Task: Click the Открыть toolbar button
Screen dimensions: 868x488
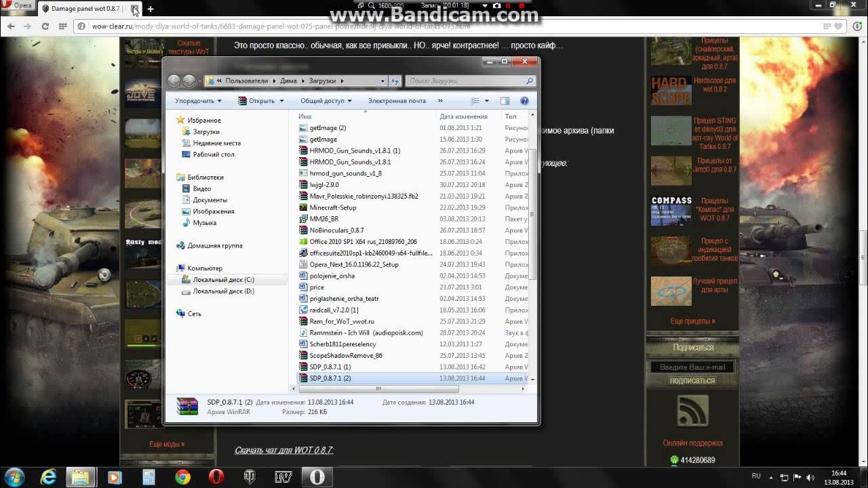Action: pos(261,101)
